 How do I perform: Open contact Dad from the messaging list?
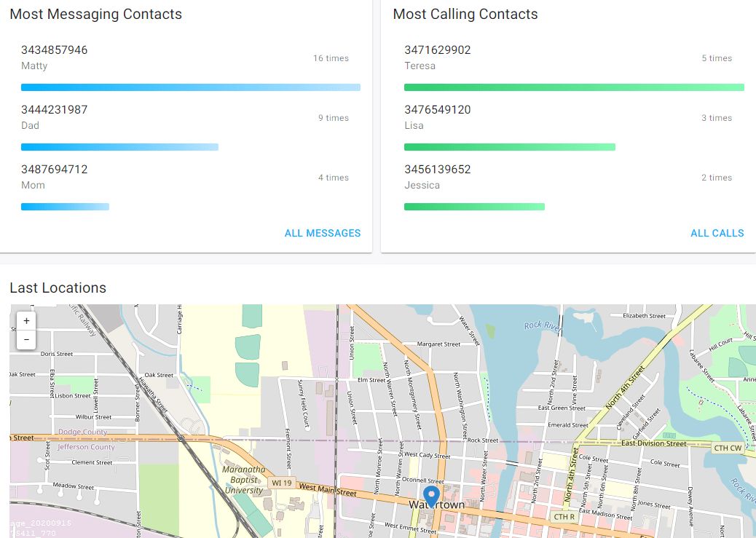pyautogui.click(x=30, y=125)
